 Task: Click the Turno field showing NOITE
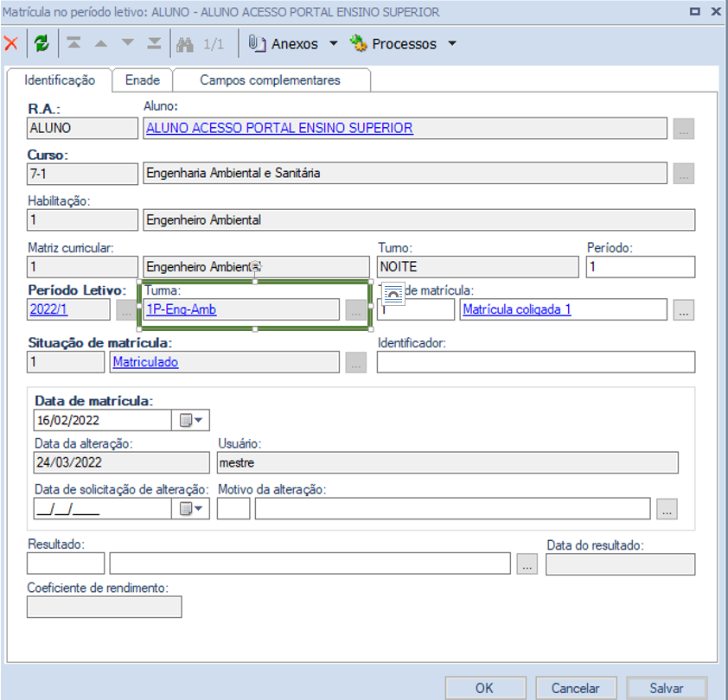pyautogui.click(x=478, y=267)
